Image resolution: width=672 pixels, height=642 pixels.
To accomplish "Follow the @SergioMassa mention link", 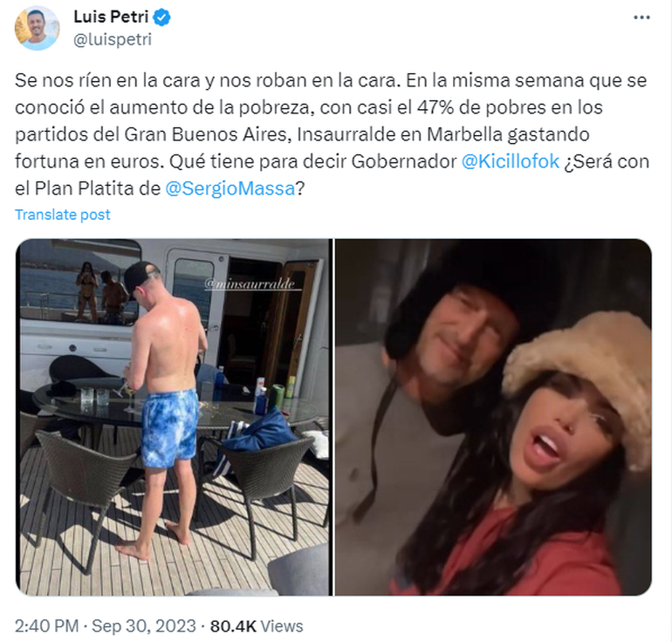I will click(230, 189).
